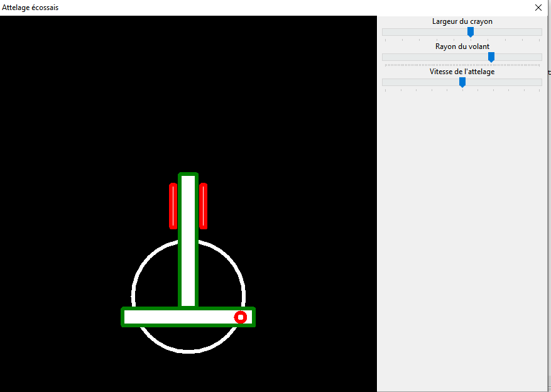Screen dimensions: 551x392
Task: Click the Rayon du volant slider handle
Action: [x=491, y=57]
